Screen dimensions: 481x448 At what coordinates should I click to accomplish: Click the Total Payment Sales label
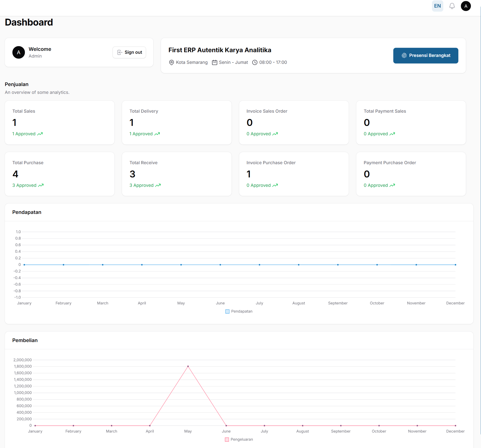[x=385, y=111]
